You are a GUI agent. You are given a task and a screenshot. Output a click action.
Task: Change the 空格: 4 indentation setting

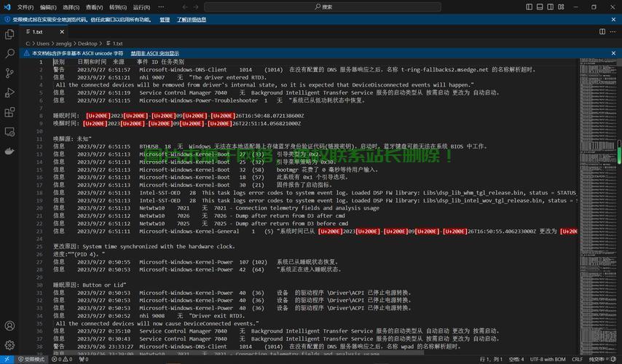pos(516,359)
